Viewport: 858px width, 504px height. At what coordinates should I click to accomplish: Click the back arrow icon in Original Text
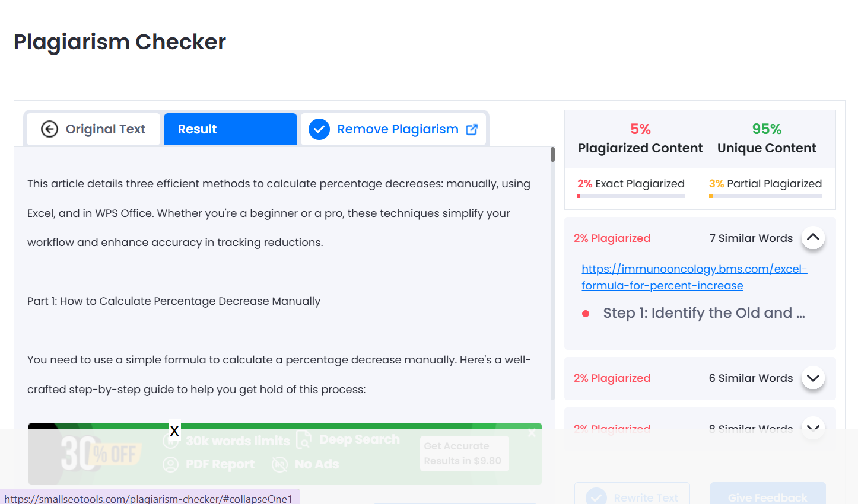click(49, 129)
